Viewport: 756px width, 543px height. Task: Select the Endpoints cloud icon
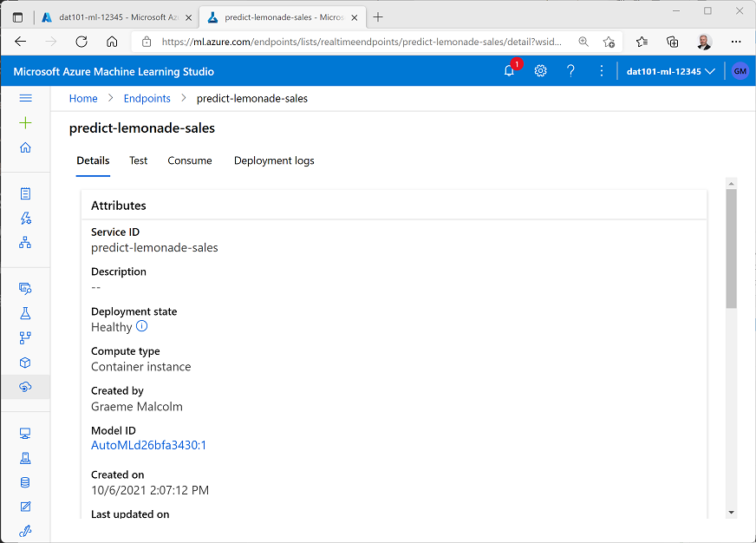point(25,387)
